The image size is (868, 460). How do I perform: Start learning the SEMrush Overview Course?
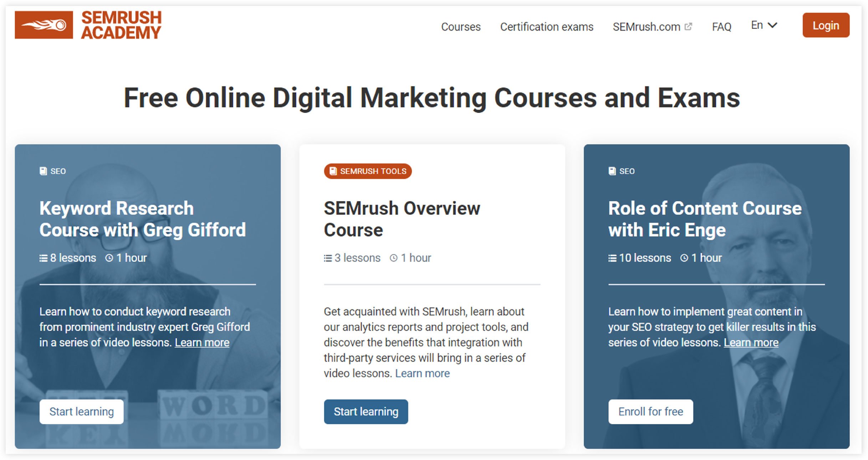tap(366, 412)
